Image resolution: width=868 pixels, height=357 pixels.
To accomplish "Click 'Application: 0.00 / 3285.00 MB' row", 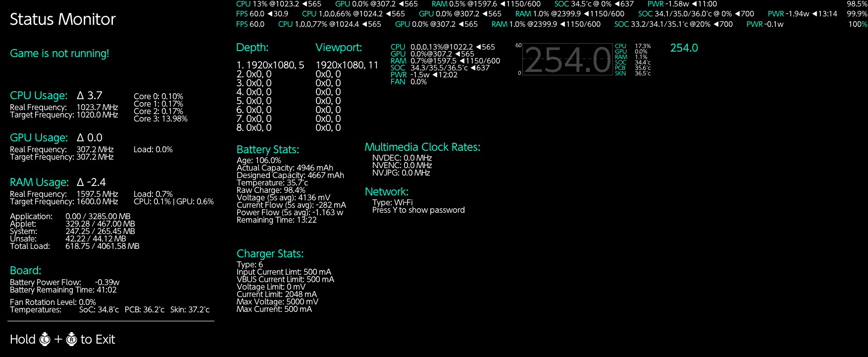I will [x=70, y=216].
